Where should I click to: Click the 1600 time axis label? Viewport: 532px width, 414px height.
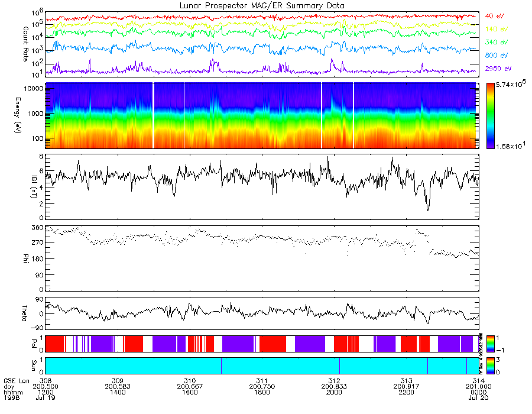click(190, 392)
